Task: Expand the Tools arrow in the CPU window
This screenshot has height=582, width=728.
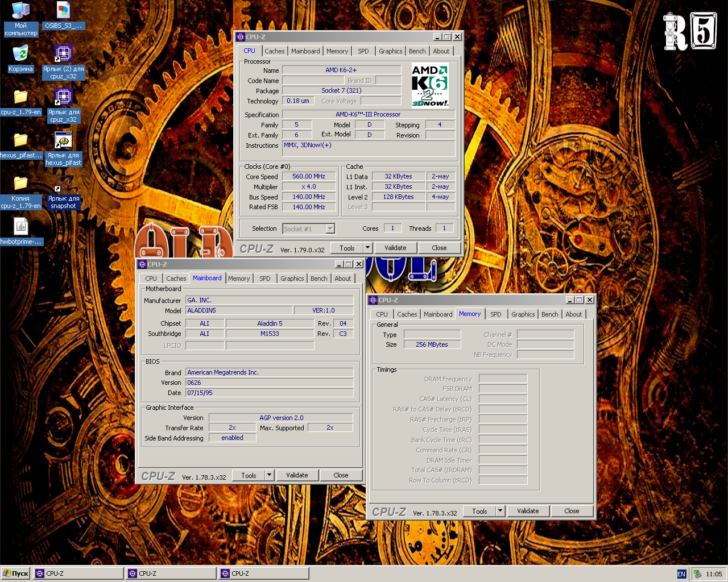Action: [367, 248]
